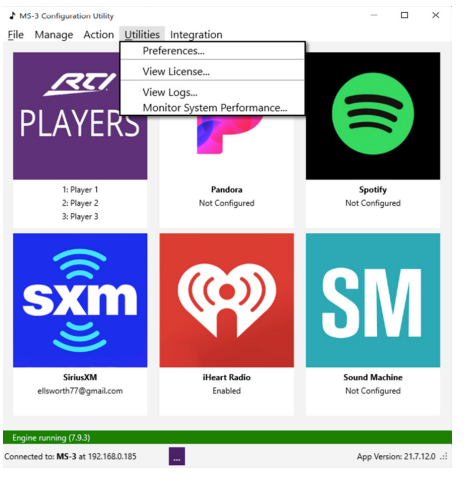
Task: Click Not Configured under Sound Machine
Action: pyautogui.click(x=373, y=391)
